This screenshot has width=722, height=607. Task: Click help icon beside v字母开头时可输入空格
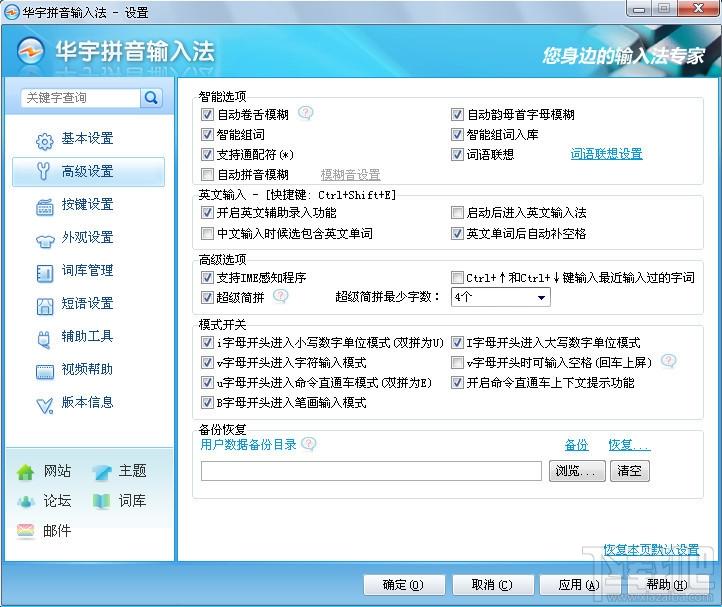click(669, 361)
